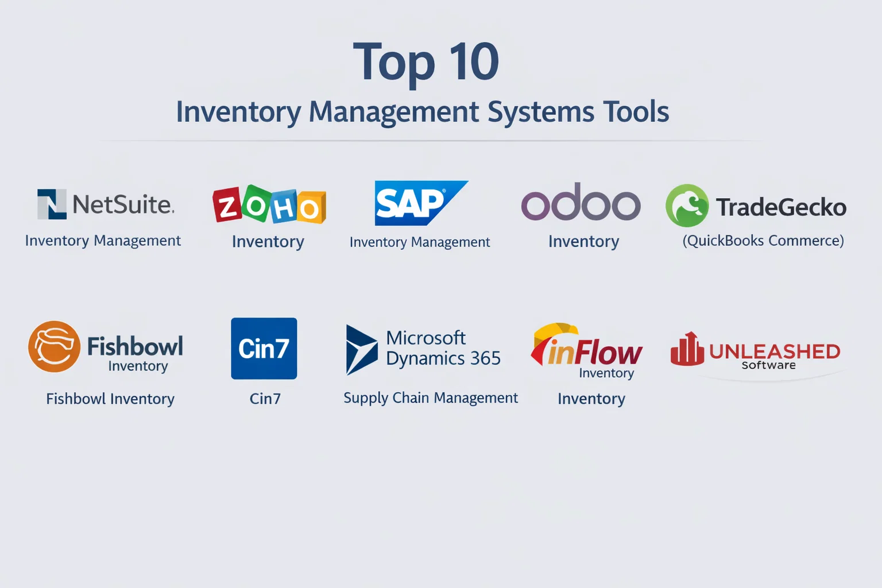
Task: Click the blue Cin7 square logo
Action: [x=264, y=349]
